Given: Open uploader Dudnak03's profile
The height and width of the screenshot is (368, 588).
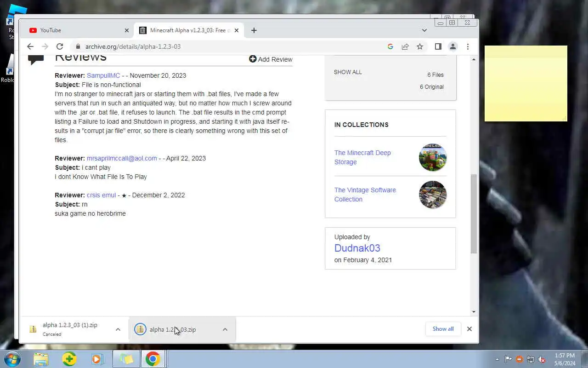Looking at the screenshot, I should click(357, 248).
